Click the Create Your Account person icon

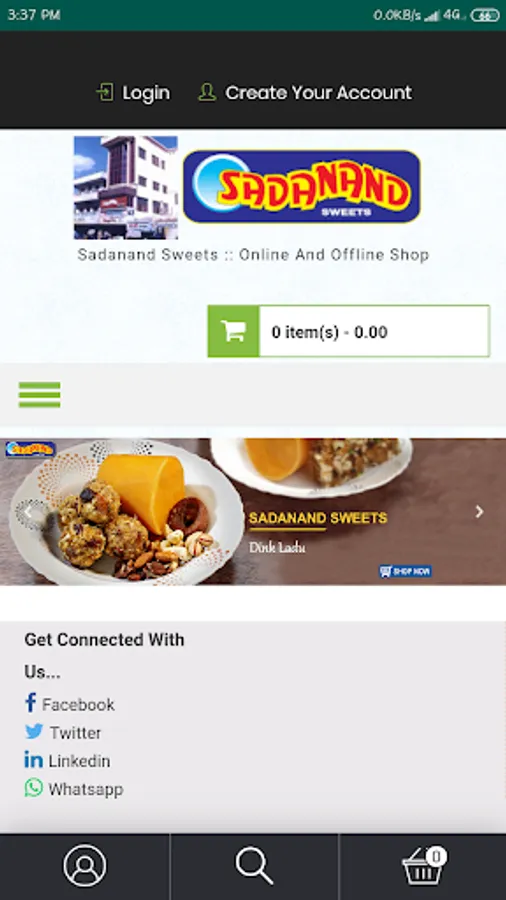click(207, 92)
